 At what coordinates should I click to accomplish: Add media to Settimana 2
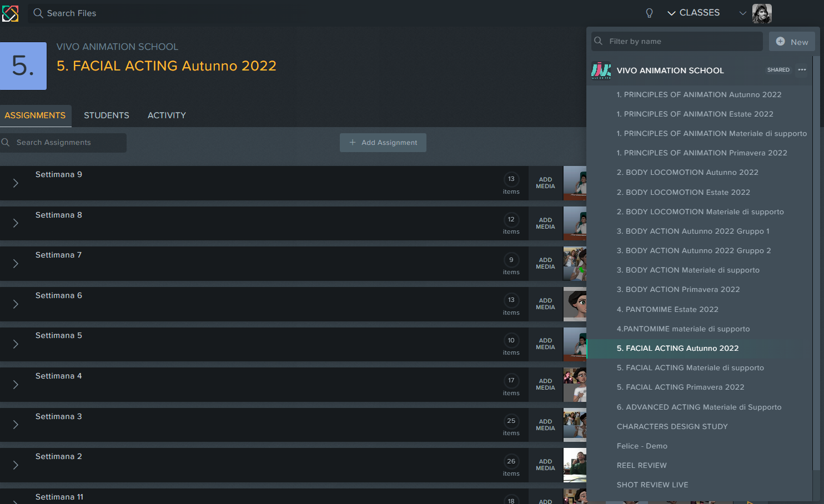coord(545,465)
